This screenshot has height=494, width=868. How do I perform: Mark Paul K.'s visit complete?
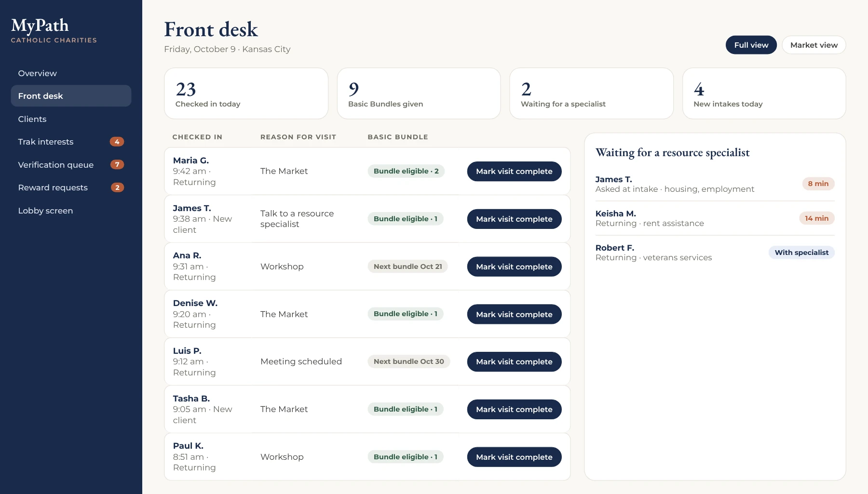point(514,457)
